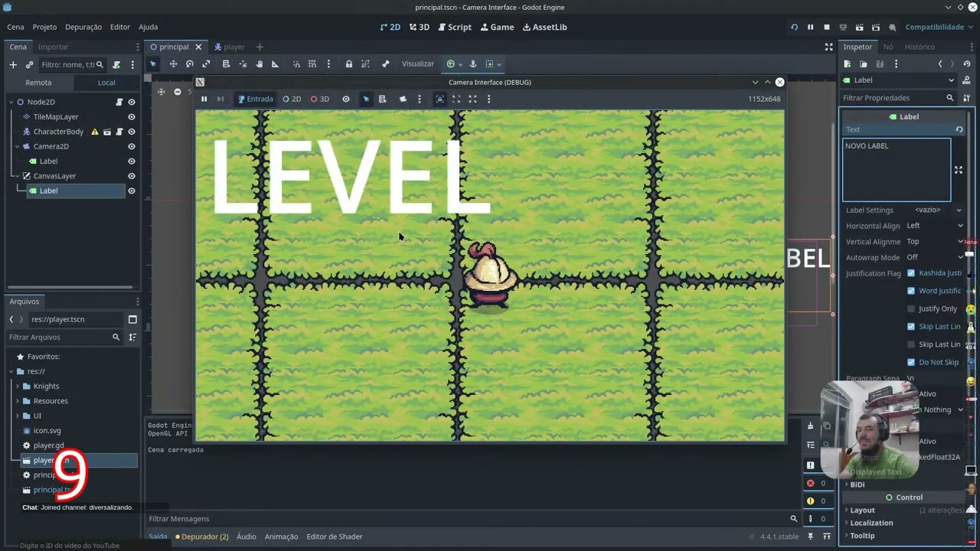The image size is (980, 551).
Task: Enable the Justify Only checkbox
Action: [911, 308]
